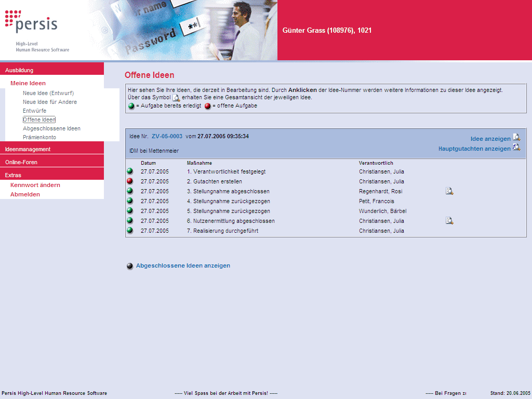Open Neue Idee (Entwurf) menu item

(x=48, y=93)
